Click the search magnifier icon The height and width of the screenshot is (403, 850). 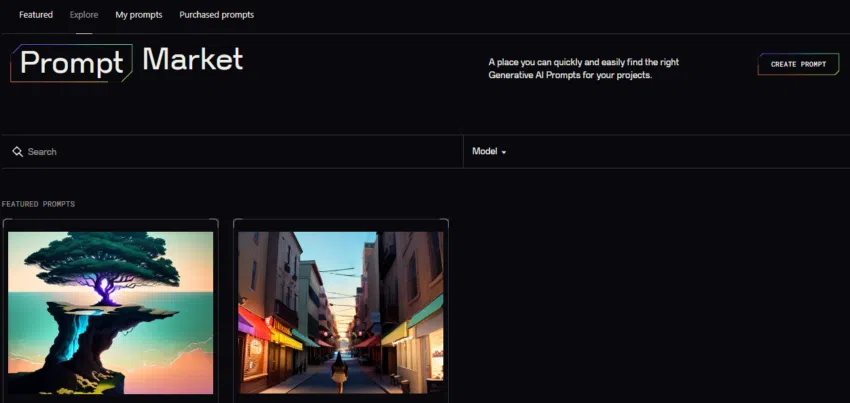click(17, 151)
